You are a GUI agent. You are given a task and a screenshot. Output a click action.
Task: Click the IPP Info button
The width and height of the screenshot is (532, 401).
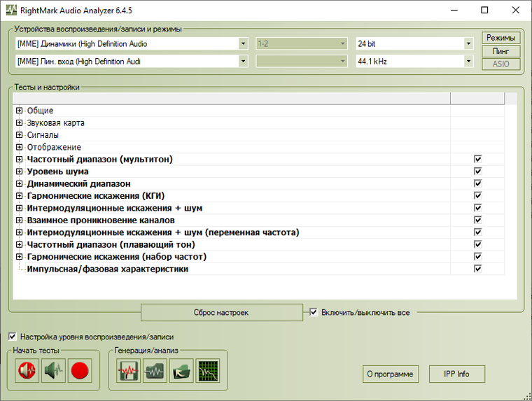pyautogui.click(x=456, y=374)
